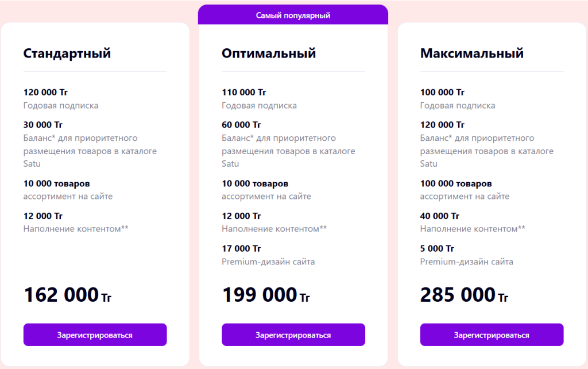The image size is (588, 369).
Task: Click the 17 000 Тг Premium-дизайн price
Action: coord(241,248)
